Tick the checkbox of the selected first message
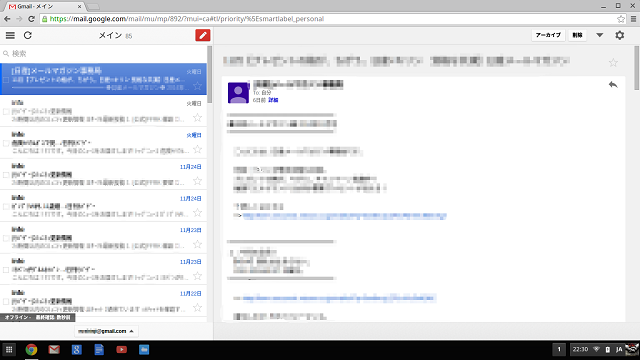 click(6, 80)
